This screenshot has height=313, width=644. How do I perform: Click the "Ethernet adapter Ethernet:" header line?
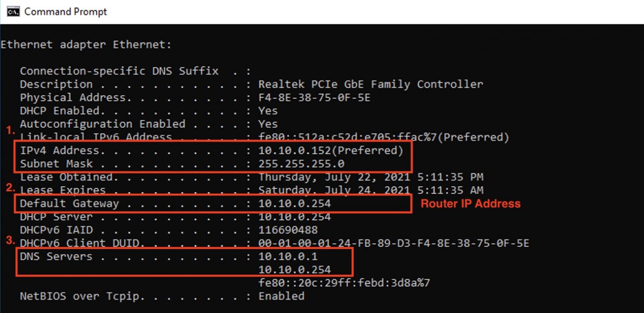tap(86, 45)
